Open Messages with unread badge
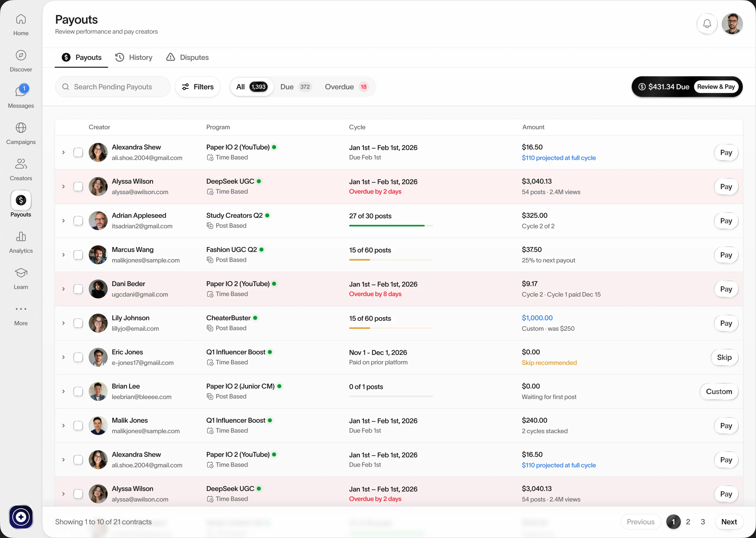The width and height of the screenshot is (756, 538). click(21, 96)
